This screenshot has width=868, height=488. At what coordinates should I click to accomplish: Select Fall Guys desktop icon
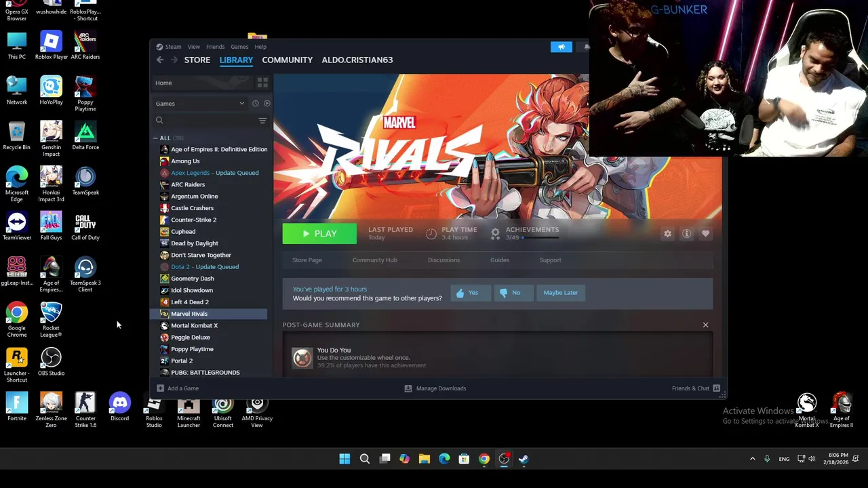pos(51,226)
